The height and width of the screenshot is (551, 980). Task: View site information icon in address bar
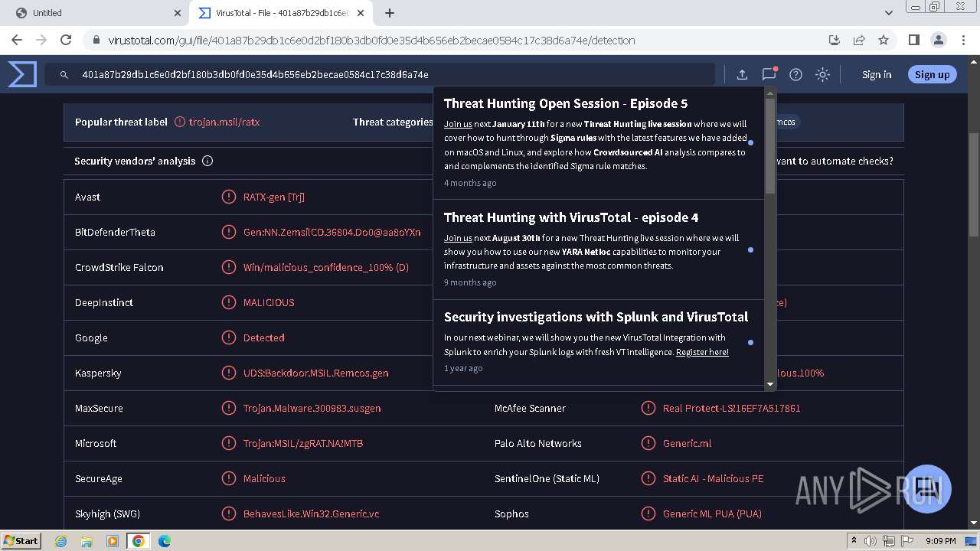(x=96, y=41)
